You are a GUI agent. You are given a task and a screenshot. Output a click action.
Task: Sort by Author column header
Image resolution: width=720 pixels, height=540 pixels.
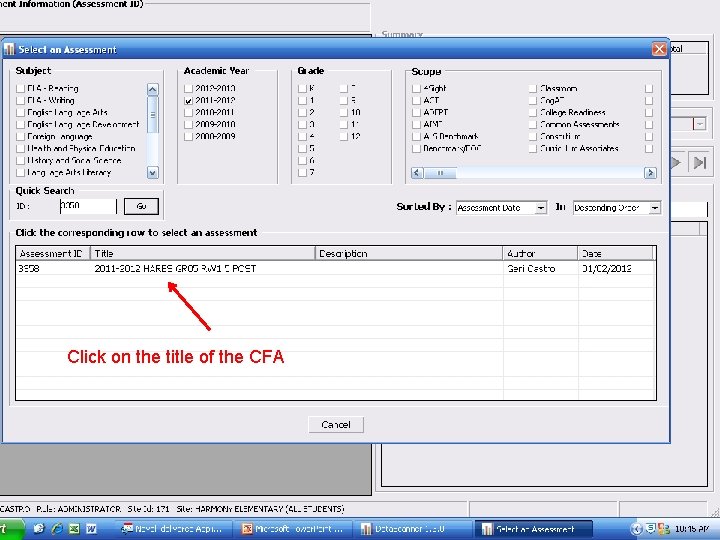(x=540, y=253)
